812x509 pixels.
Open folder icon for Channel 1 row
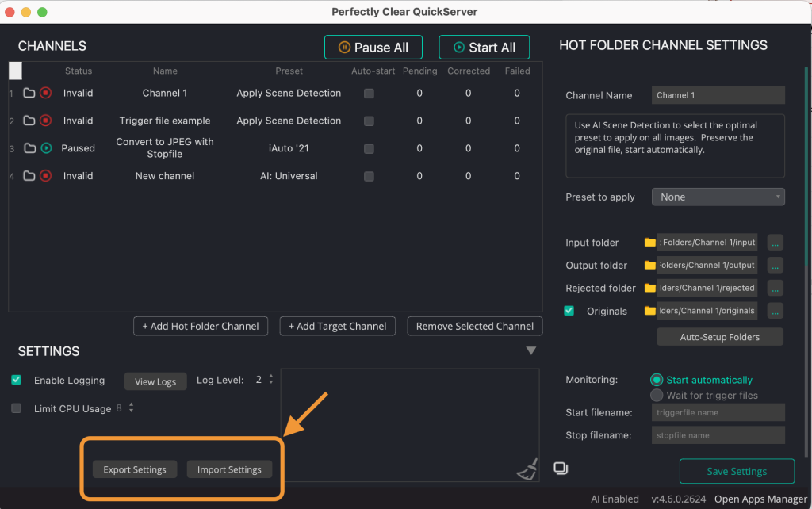tap(29, 94)
